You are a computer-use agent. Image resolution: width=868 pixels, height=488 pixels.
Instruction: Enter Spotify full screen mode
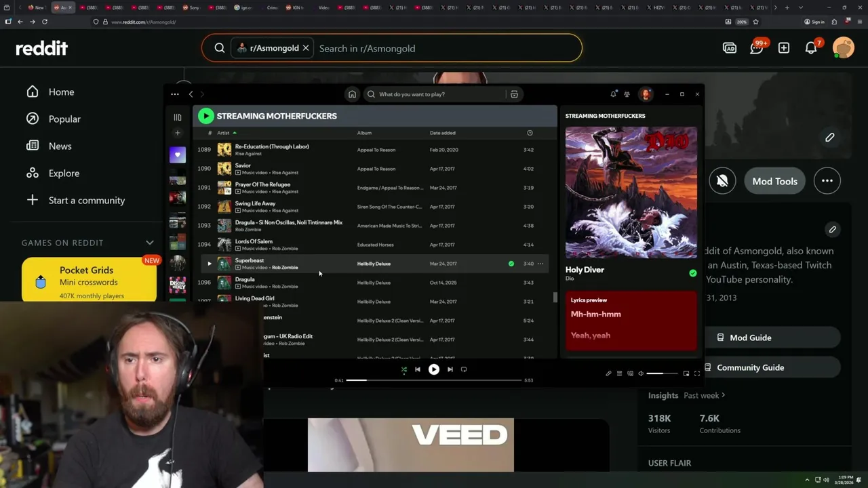697,373
